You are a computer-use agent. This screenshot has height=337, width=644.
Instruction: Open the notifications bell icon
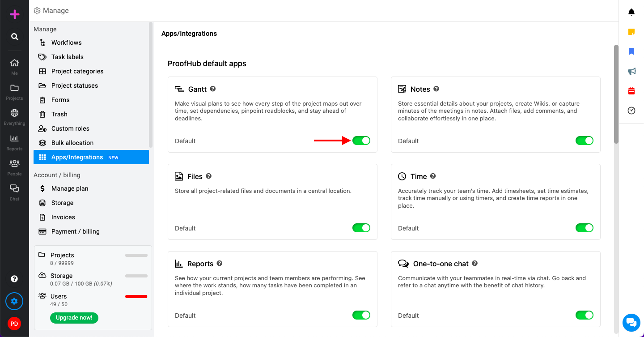631,12
